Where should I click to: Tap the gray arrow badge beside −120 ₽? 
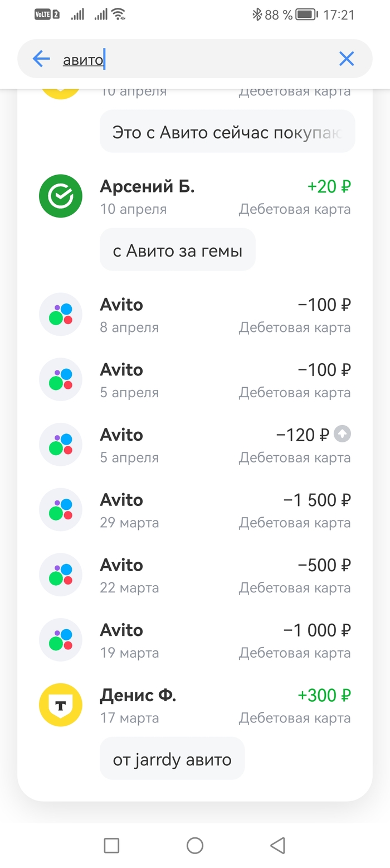342,433
